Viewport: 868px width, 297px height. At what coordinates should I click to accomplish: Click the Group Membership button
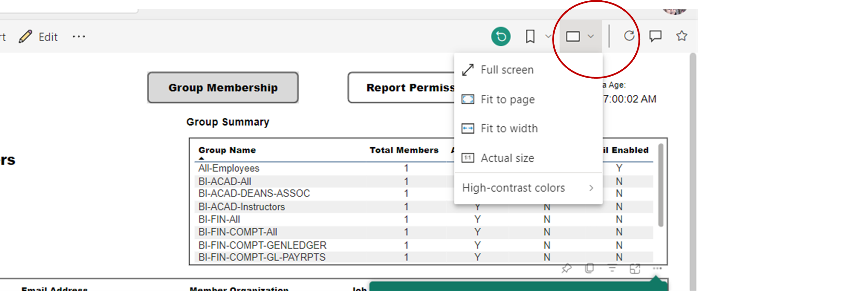(x=223, y=88)
